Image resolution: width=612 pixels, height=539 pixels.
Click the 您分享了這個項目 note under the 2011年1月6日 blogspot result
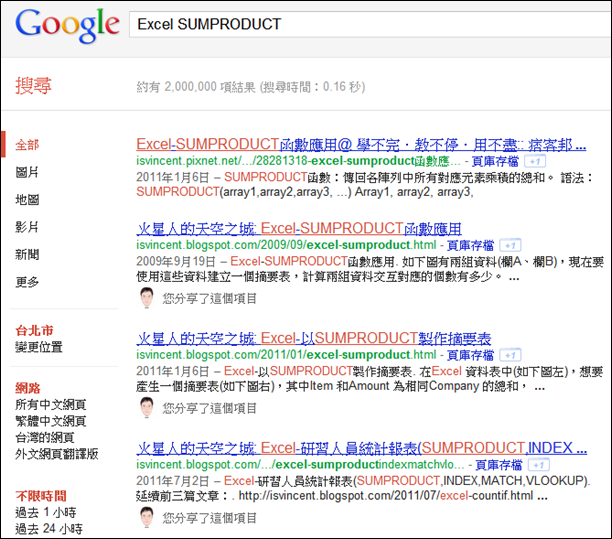[210, 408]
